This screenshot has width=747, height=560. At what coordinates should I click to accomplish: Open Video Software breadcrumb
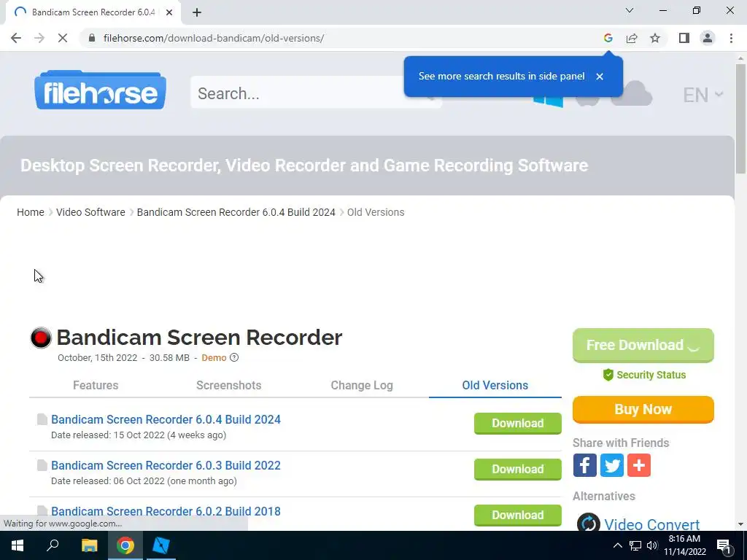[90, 212]
